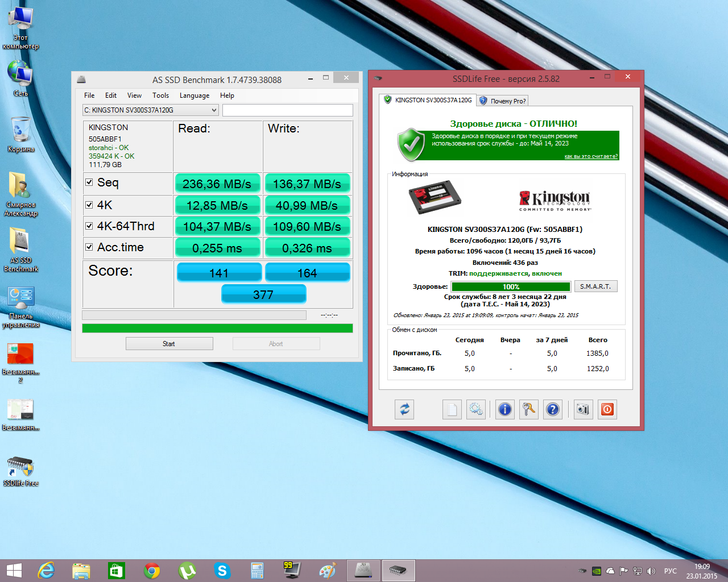Image resolution: width=728 pixels, height=582 pixels.
Task: Switch input language via РУС indicator
Action: click(x=671, y=571)
